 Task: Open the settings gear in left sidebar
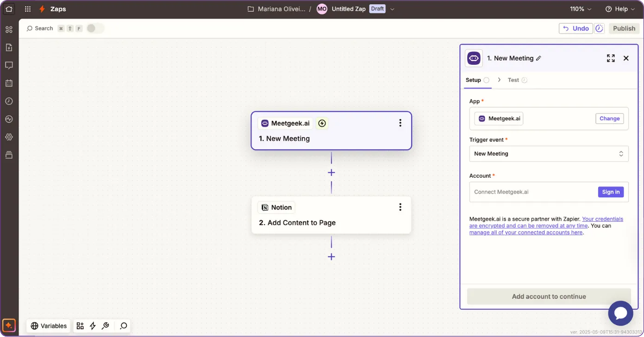click(x=9, y=137)
